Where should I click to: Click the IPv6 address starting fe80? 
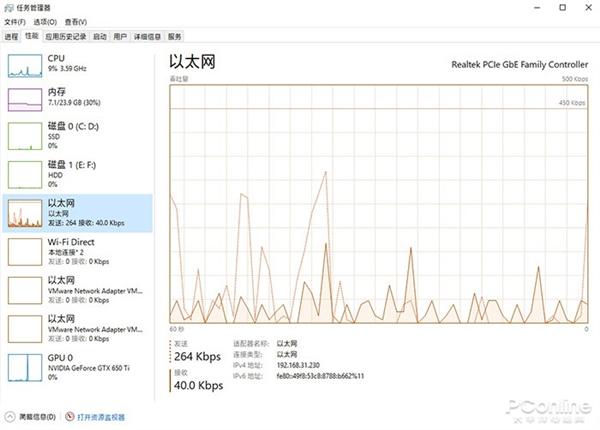[x=320, y=376]
